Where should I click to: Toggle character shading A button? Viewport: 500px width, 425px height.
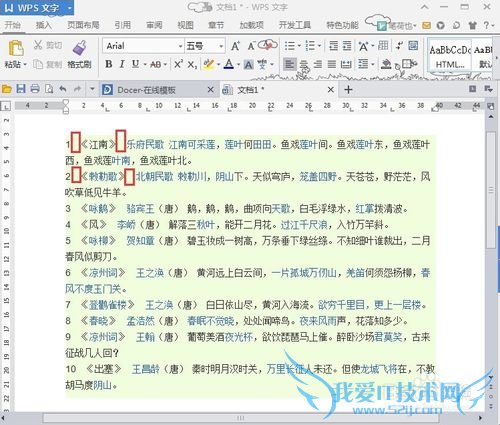(x=248, y=64)
